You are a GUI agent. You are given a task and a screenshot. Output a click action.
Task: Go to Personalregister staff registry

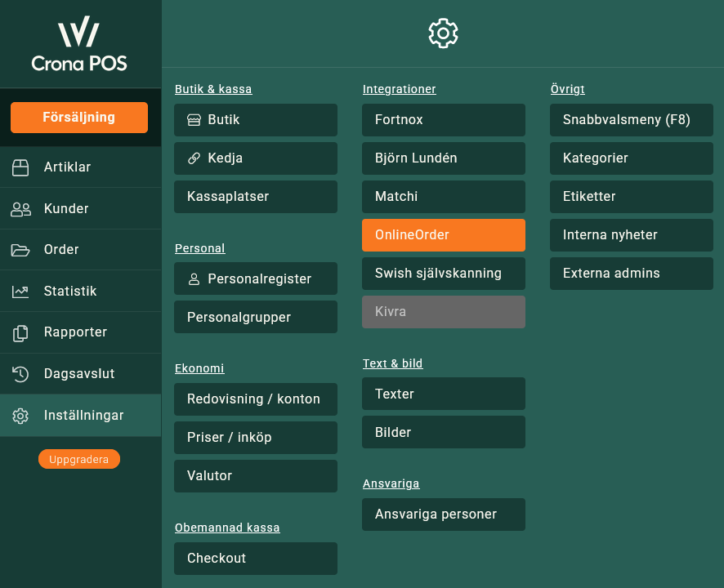(x=256, y=278)
